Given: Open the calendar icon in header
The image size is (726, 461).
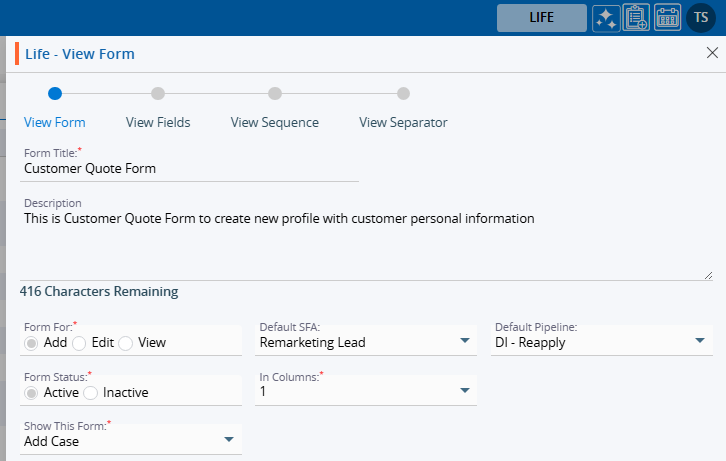Looking at the screenshot, I should (x=667, y=18).
